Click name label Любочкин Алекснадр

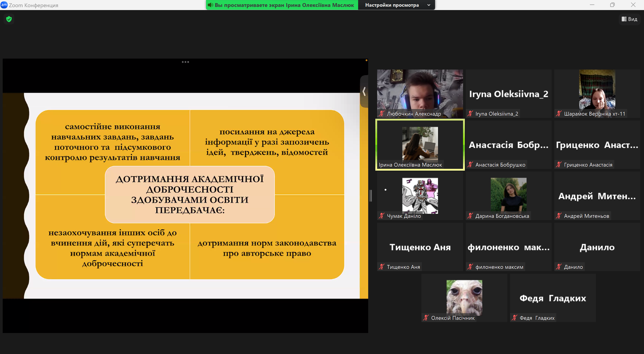click(414, 114)
